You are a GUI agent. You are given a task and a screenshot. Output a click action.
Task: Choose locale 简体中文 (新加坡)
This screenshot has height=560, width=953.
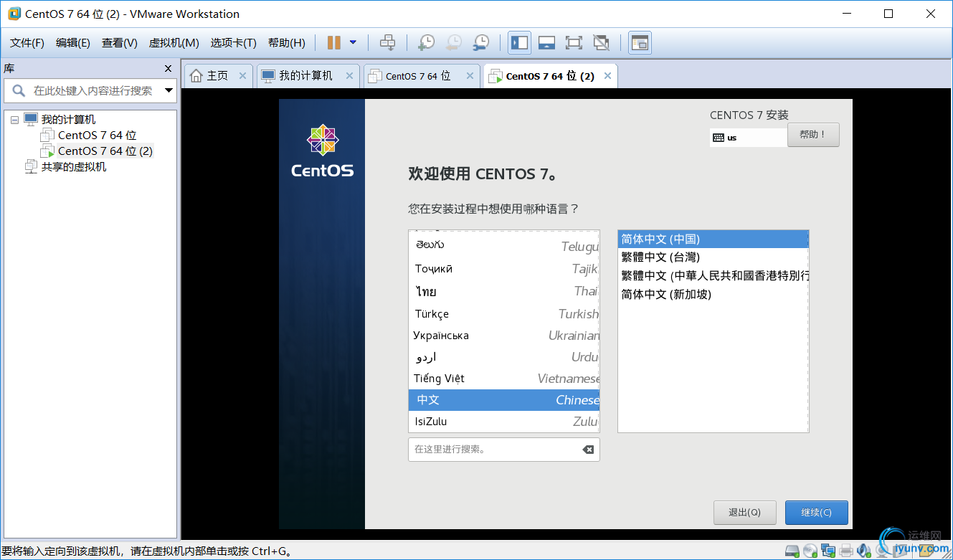click(x=713, y=295)
